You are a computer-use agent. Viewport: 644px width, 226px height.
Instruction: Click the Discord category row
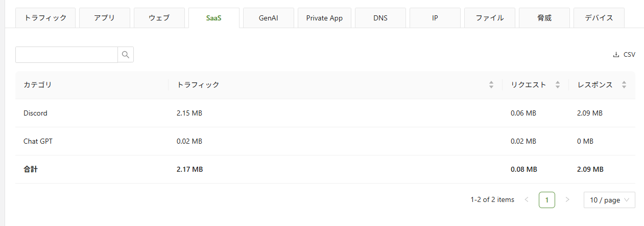(x=35, y=113)
